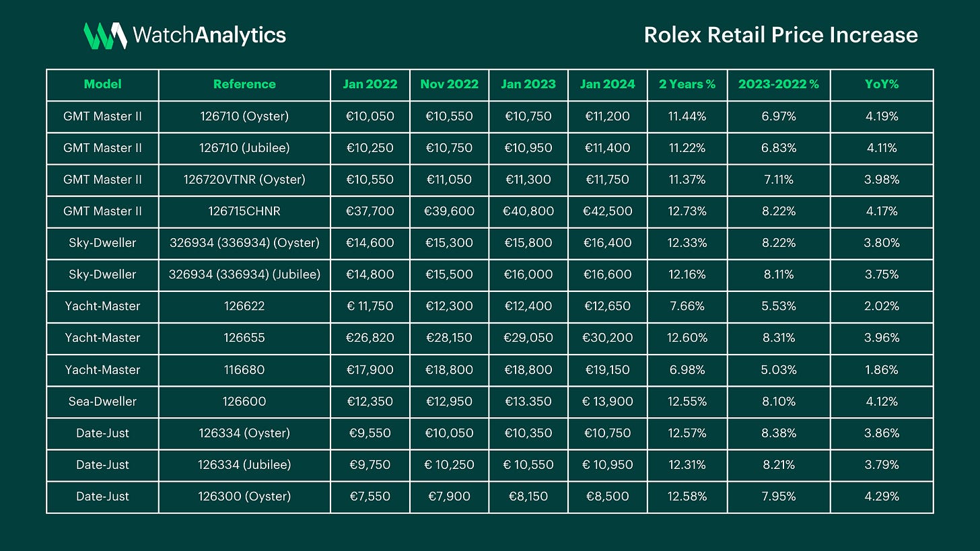The width and height of the screenshot is (980, 551).
Task: Click the YoY% column header
Action: (882, 84)
